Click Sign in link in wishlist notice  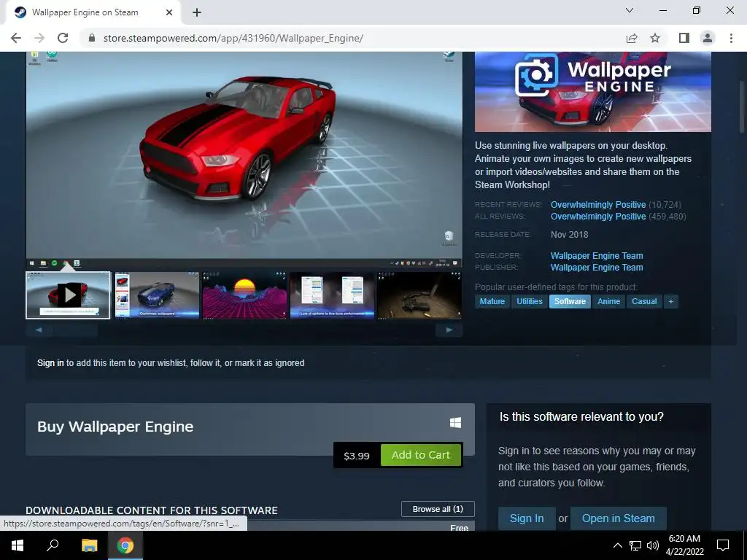(50, 363)
